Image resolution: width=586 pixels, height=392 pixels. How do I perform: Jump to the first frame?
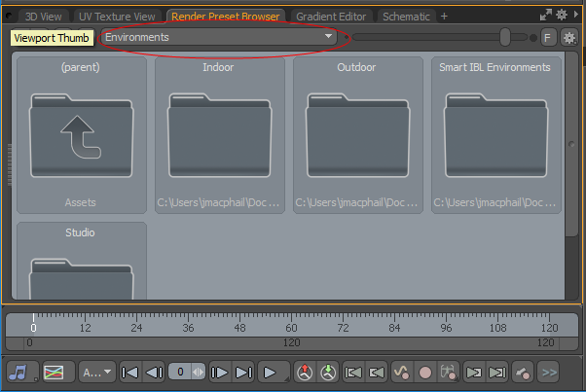coord(129,372)
